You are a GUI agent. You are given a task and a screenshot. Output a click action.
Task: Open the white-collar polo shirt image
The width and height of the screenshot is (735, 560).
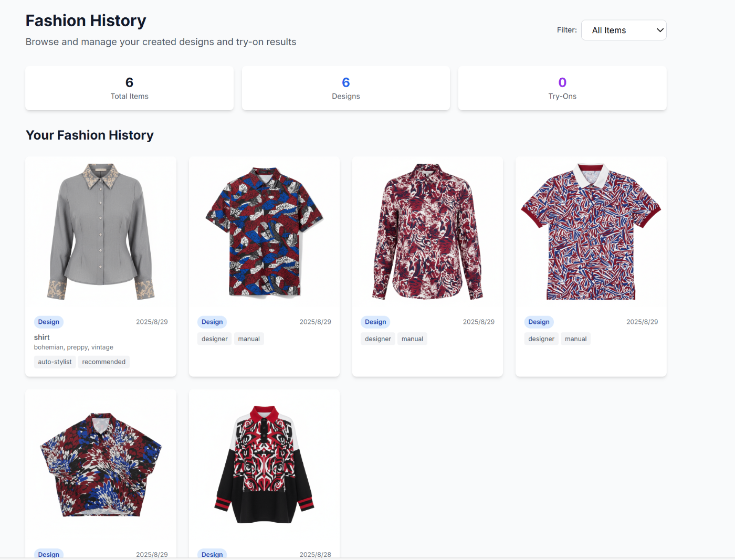click(x=591, y=231)
